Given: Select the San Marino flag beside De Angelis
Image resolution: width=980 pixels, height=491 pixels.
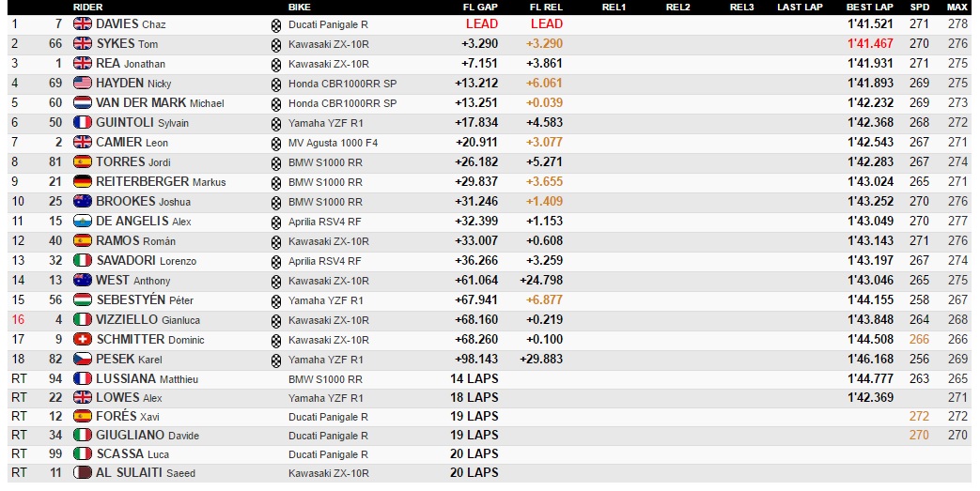Looking at the screenshot, I should (83, 222).
